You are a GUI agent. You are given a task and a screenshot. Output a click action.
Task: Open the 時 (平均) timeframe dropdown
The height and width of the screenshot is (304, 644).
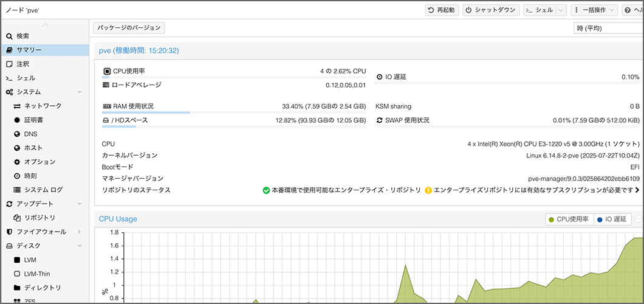pos(608,28)
